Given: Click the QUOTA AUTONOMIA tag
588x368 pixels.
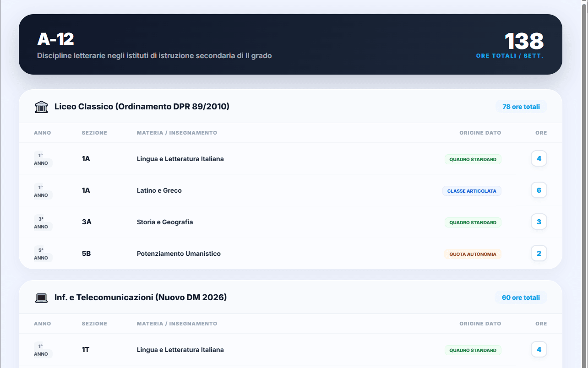Looking at the screenshot, I should click(x=473, y=254).
